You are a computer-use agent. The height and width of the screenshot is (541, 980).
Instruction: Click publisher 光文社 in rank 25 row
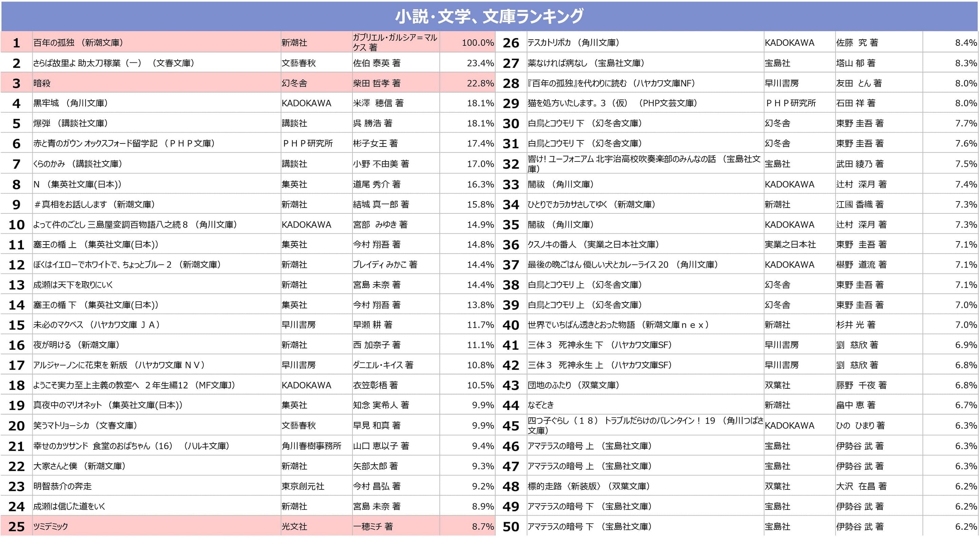[294, 526]
